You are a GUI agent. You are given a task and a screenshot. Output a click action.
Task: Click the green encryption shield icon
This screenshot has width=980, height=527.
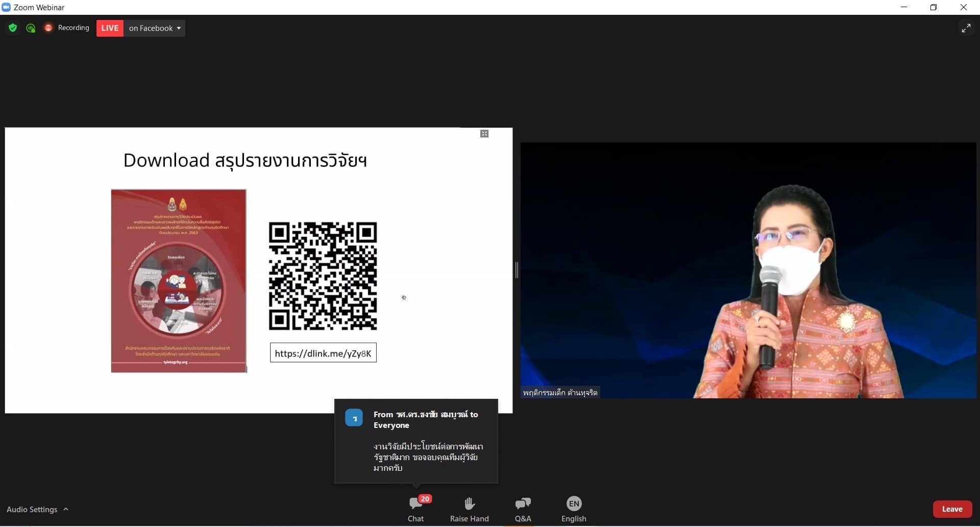click(x=13, y=28)
